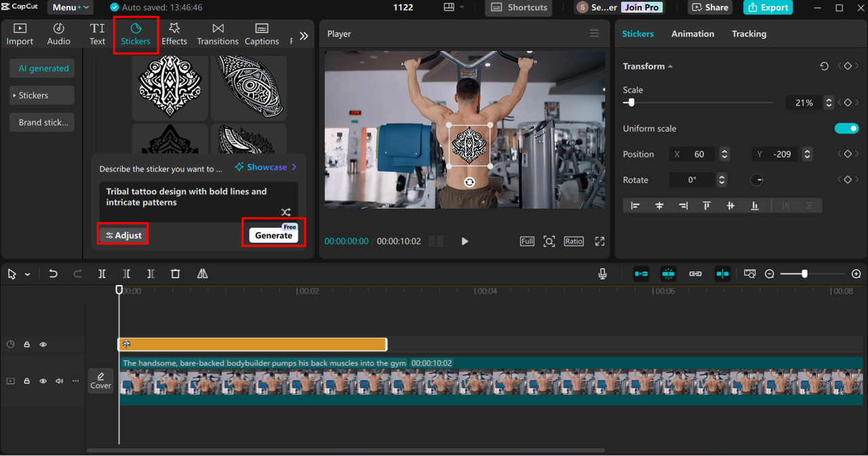Toggle the main track magnet
The width and height of the screenshot is (868, 456).
click(x=641, y=274)
